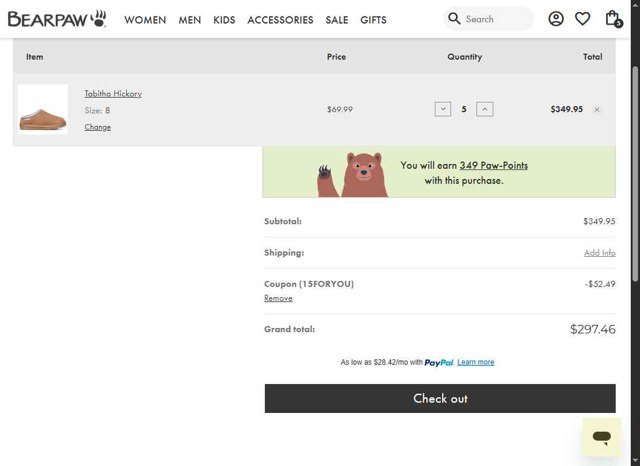
Task: Click the Price column header
Action: tap(336, 57)
